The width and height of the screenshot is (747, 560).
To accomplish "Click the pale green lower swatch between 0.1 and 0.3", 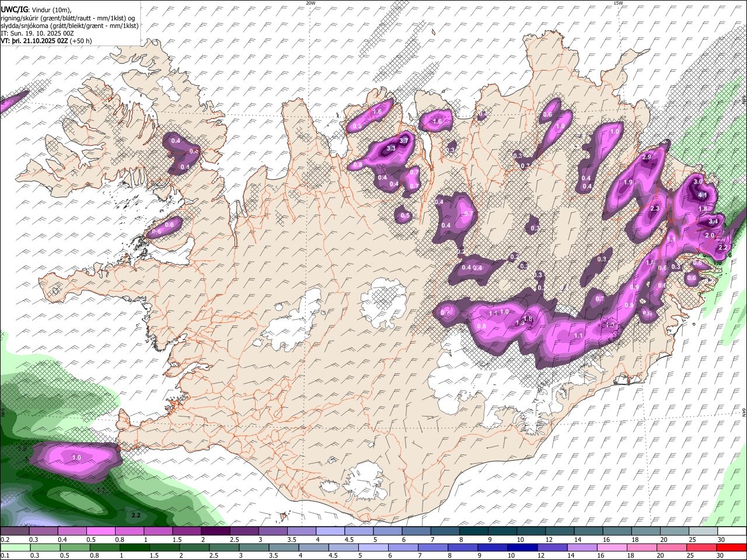I will pyautogui.click(x=16, y=547).
